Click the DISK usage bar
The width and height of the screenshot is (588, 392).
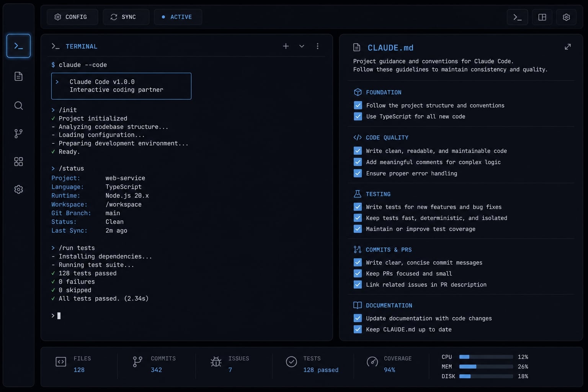[486, 376]
